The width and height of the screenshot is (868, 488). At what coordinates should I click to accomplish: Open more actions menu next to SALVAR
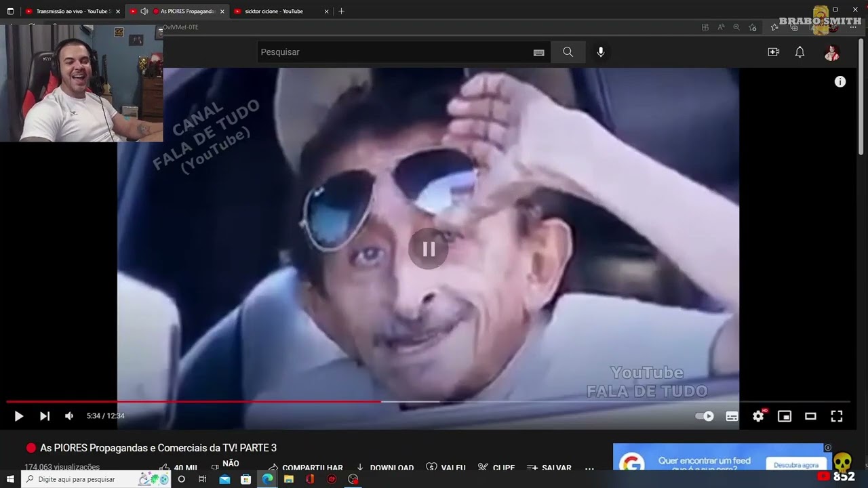(x=589, y=468)
